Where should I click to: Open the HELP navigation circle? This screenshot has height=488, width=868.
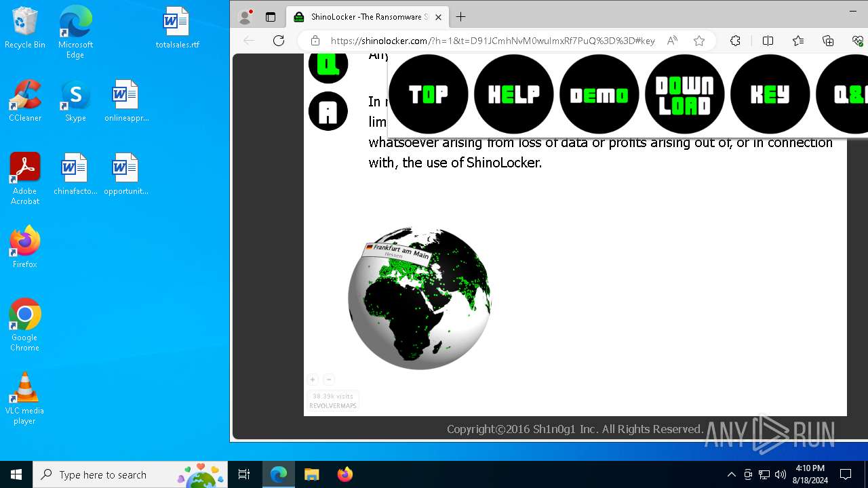coord(513,94)
